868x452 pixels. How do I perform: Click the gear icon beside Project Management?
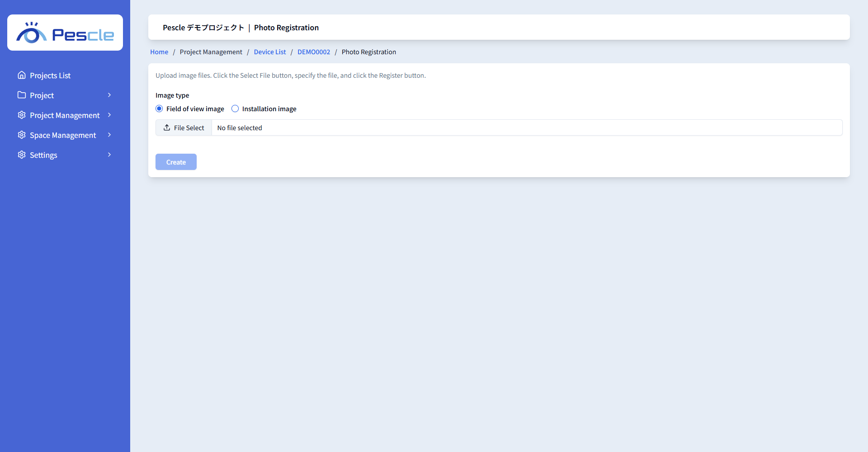[x=22, y=115]
